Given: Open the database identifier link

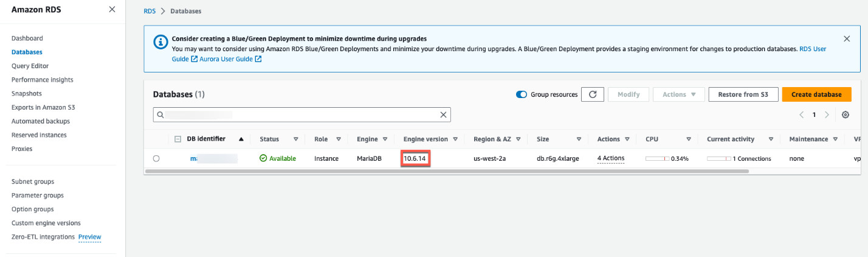Looking at the screenshot, I should coord(213,158).
